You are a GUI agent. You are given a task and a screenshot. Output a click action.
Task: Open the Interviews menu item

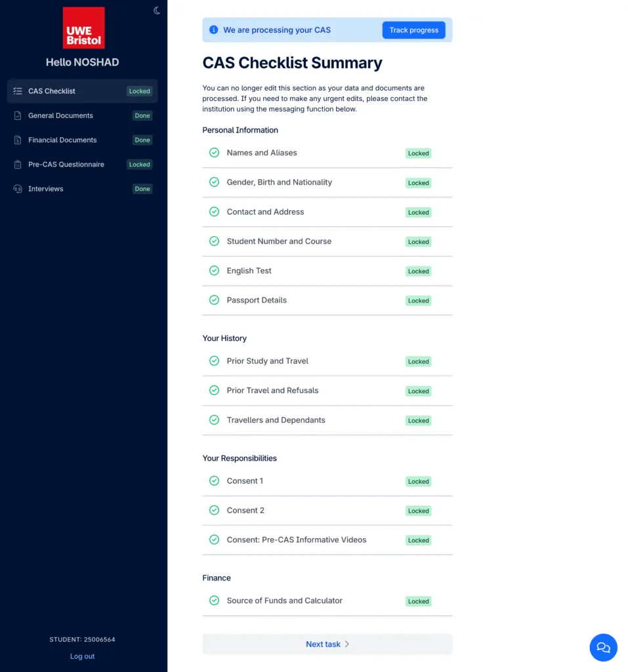click(x=46, y=189)
